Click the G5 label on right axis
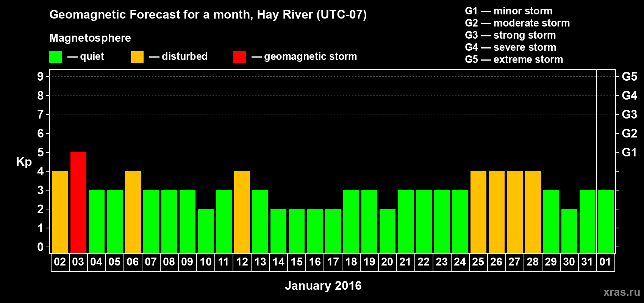The width and height of the screenshot is (644, 303). coord(629,77)
